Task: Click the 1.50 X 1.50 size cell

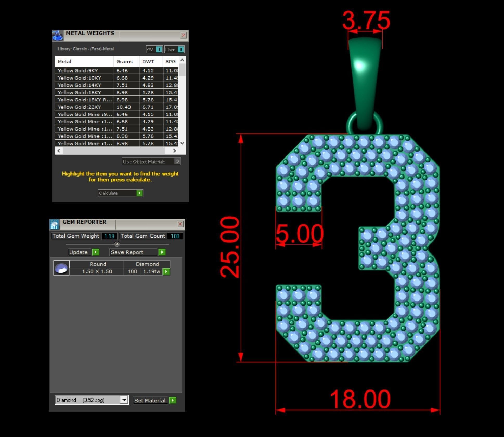Action: (x=97, y=271)
